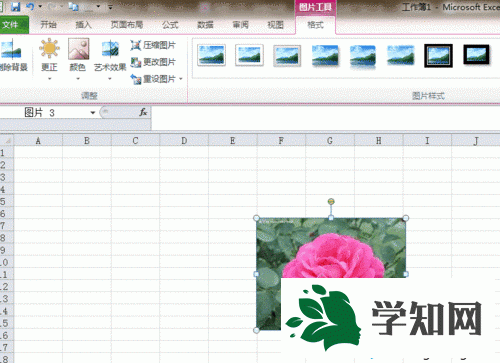Open the Customize Quick Access Toolbar dropdown
This screenshot has height=363, width=500.
pos(110,7)
